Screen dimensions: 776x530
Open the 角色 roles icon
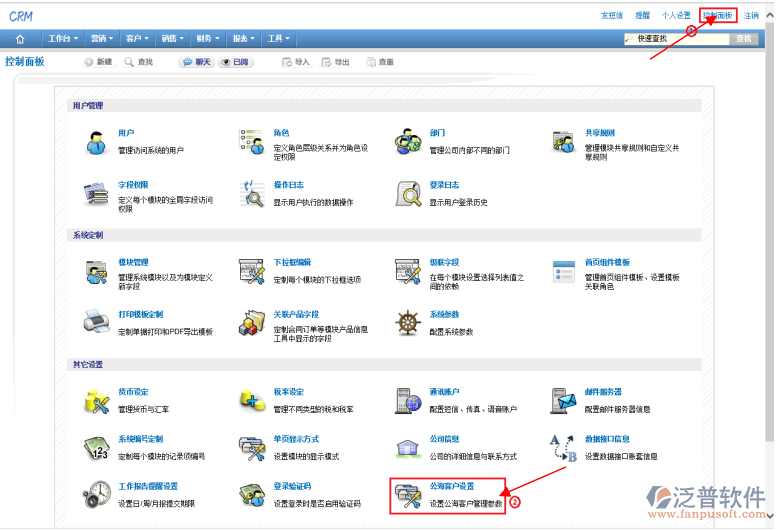(x=251, y=142)
